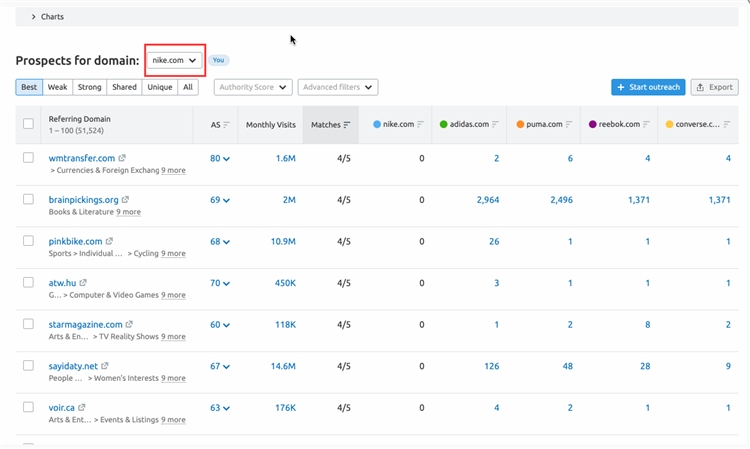The image size is (750, 449).
Task: Expand authority score 68 for pinkbike.com
Action: pos(220,241)
